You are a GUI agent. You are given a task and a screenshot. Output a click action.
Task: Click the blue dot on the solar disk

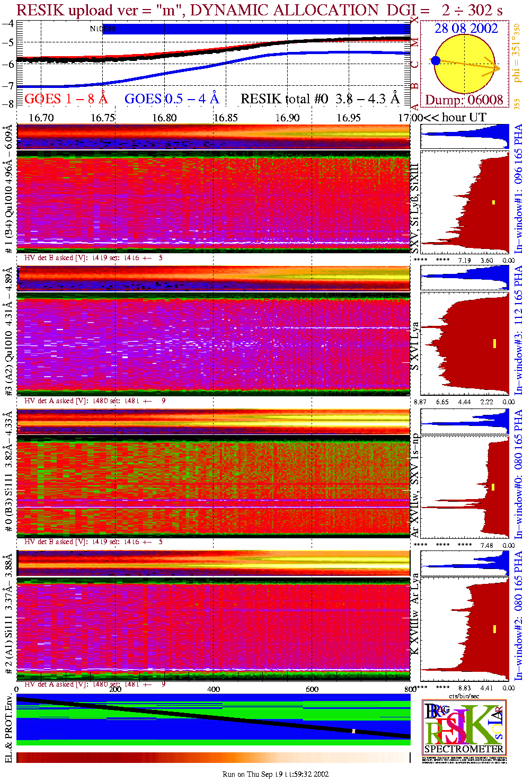(436, 61)
